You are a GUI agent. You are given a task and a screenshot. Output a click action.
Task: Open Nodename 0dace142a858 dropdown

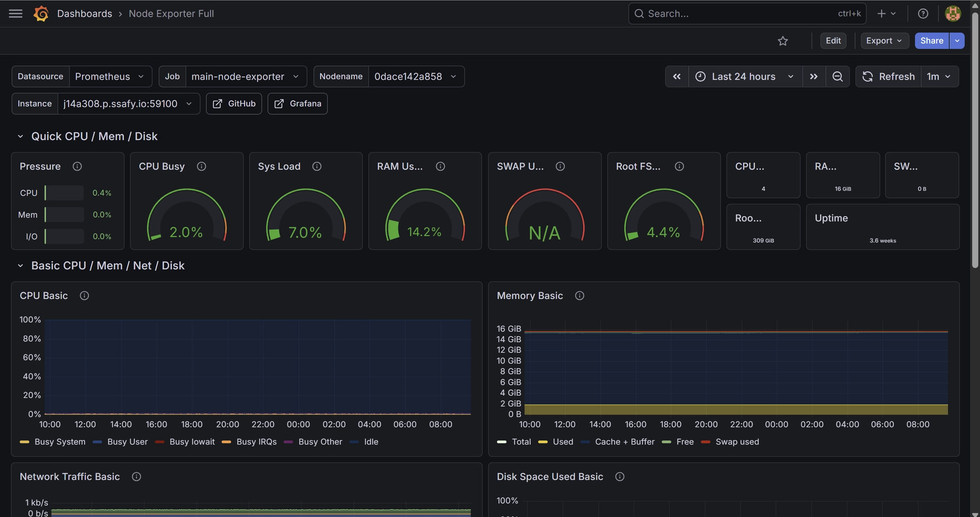tap(416, 77)
